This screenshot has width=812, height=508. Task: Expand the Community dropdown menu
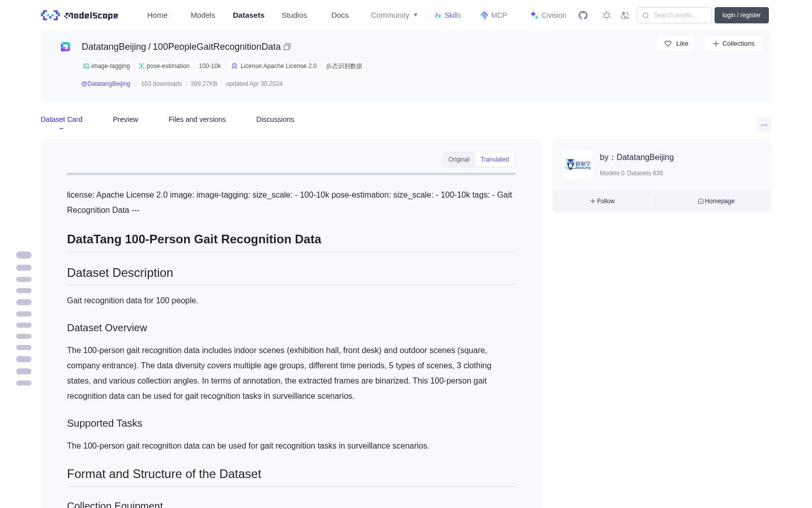394,15
